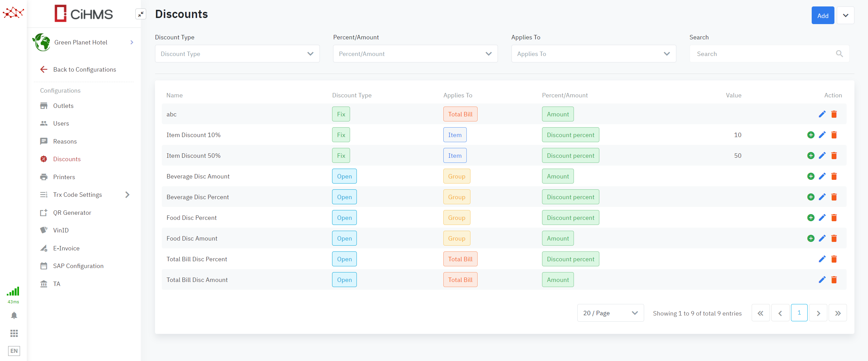
Task: Open the apps grid icon
Action: click(x=14, y=333)
